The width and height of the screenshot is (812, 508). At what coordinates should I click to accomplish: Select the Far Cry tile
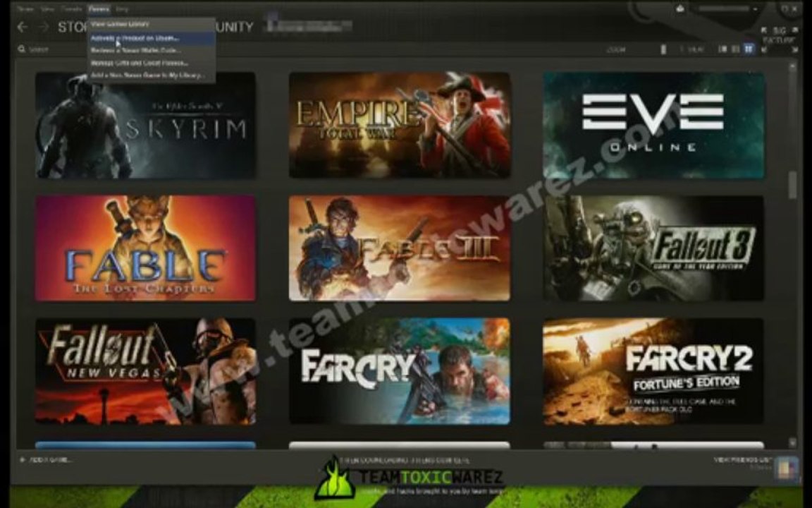coord(399,371)
